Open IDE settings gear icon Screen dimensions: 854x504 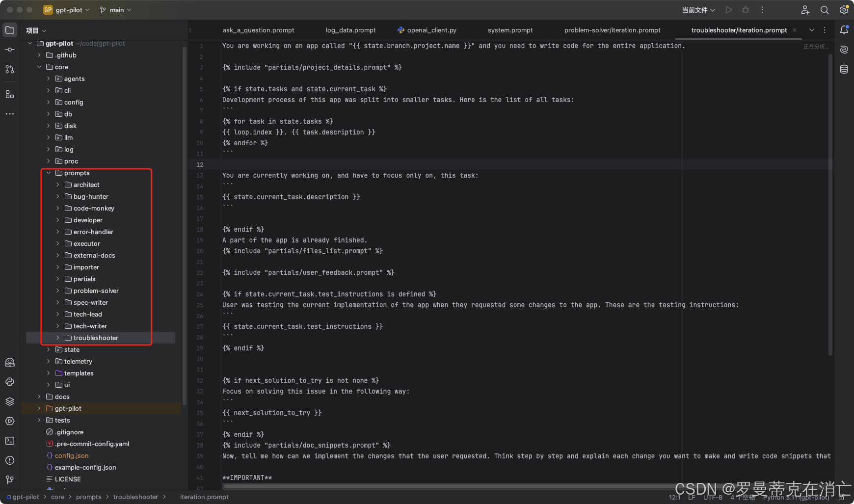click(844, 10)
